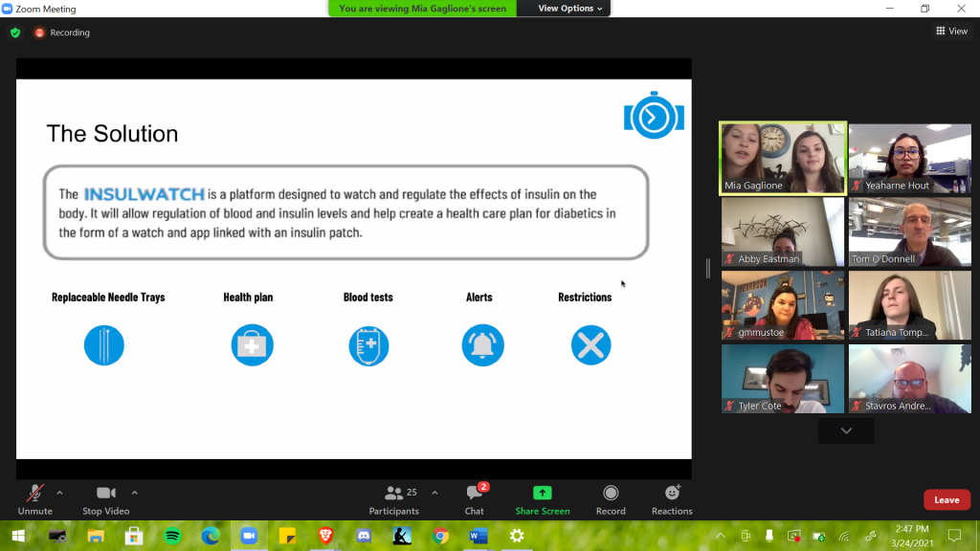
Task: Open the Participants panel
Action: [x=393, y=499]
